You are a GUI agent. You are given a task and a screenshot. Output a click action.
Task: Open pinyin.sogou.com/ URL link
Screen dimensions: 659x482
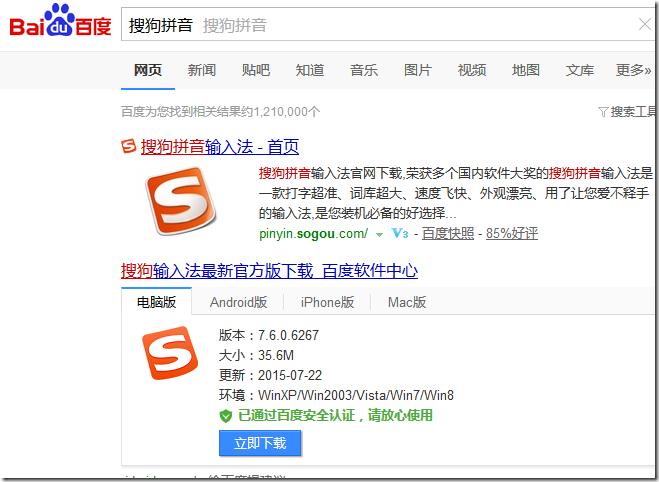coord(314,233)
